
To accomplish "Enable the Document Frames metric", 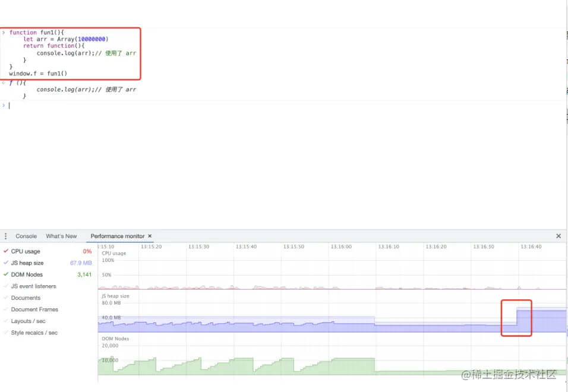I will (x=30, y=309).
